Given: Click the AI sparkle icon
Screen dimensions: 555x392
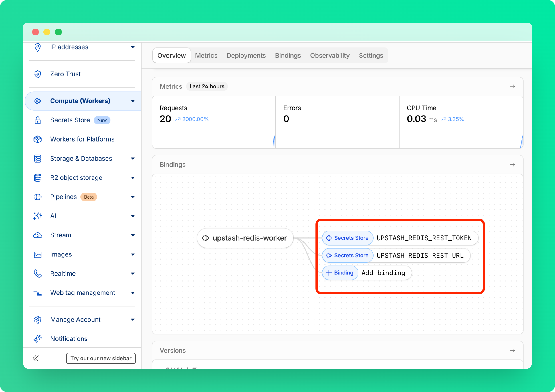Looking at the screenshot, I should (x=37, y=216).
